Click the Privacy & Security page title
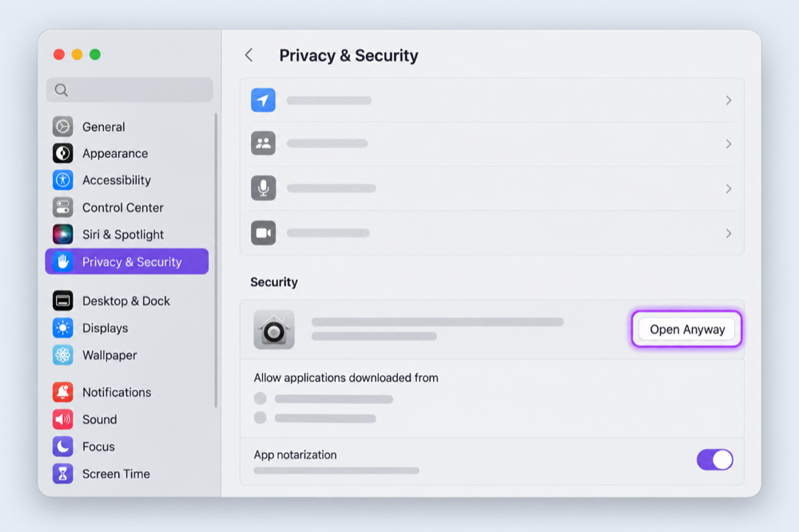The width and height of the screenshot is (799, 532). (348, 55)
